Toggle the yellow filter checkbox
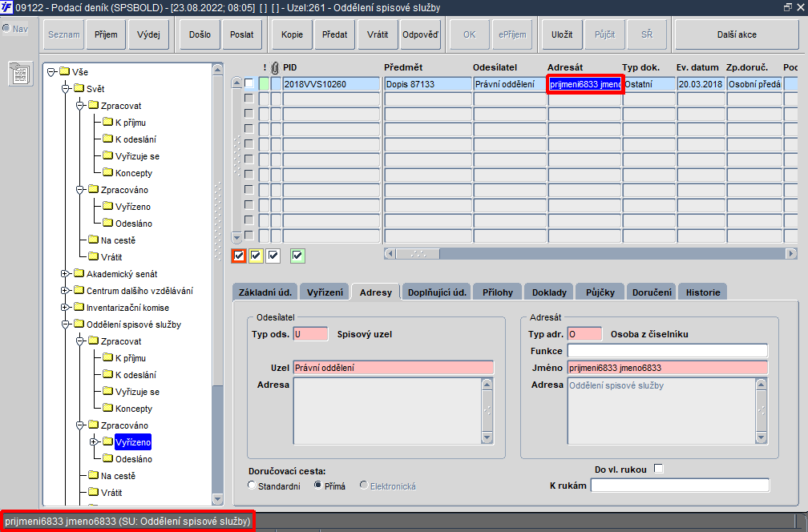808x532 pixels. [x=256, y=256]
